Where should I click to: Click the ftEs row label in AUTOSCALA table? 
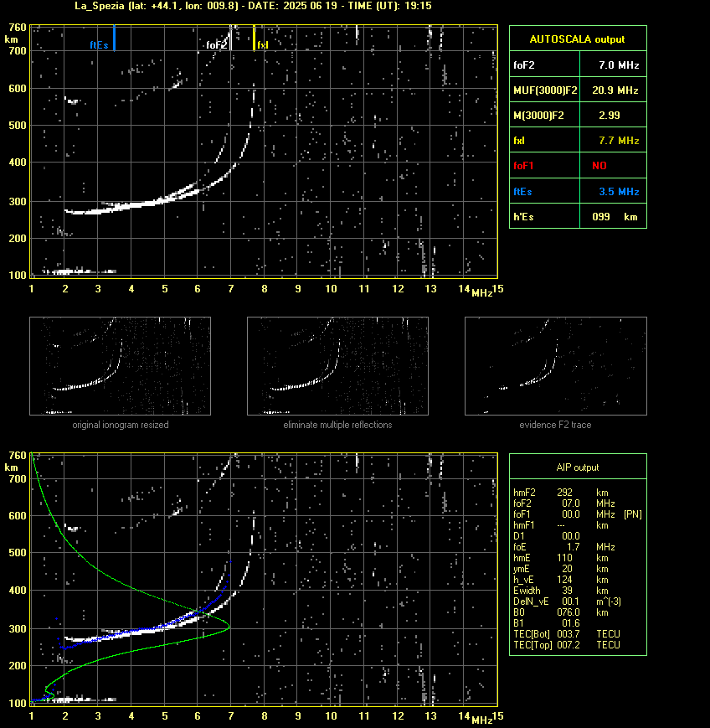click(522, 191)
